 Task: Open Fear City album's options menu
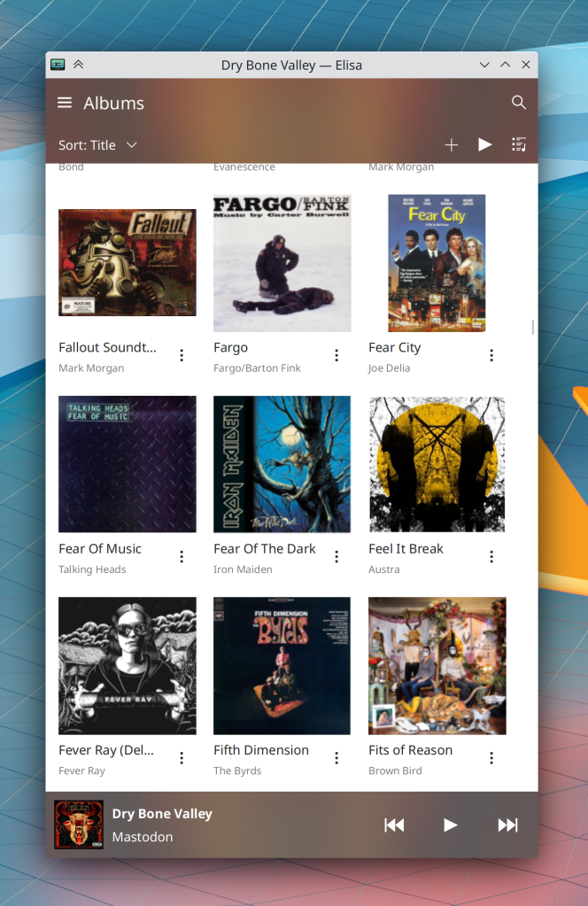pyautogui.click(x=491, y=355)
